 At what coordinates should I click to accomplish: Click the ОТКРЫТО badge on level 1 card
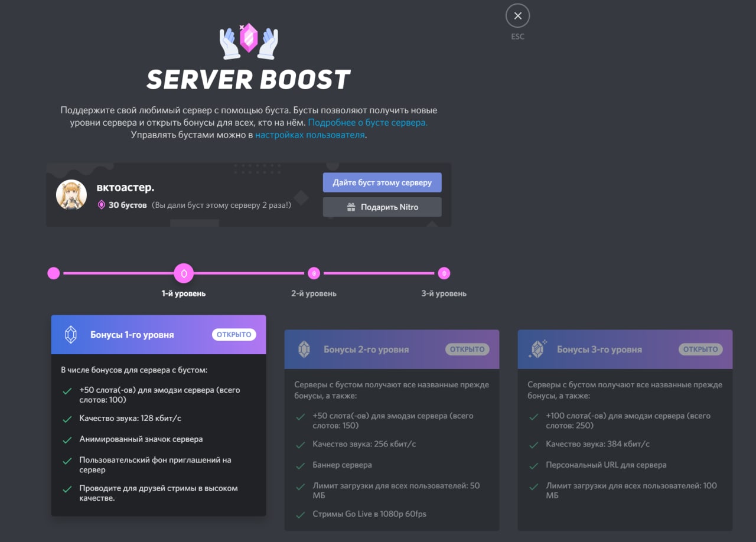[x=234, y=335]
